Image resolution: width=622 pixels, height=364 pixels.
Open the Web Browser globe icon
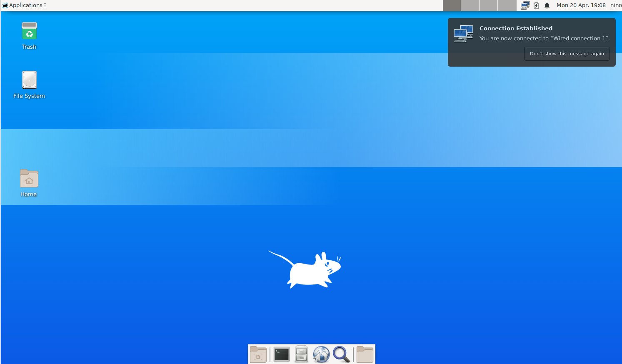pyautogui.click(x=321, y=354)
